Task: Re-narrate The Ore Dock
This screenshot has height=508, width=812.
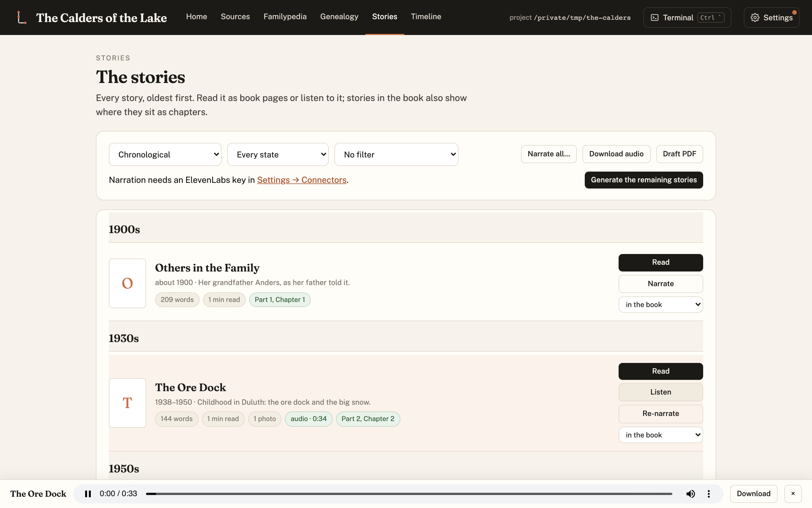Action: click(660, 413)
